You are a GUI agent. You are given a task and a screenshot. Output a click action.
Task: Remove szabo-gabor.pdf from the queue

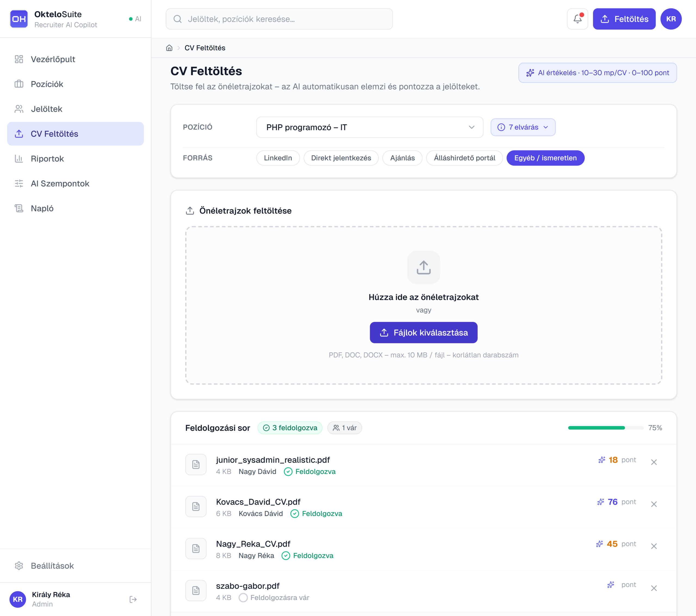(x=653, y=588)
